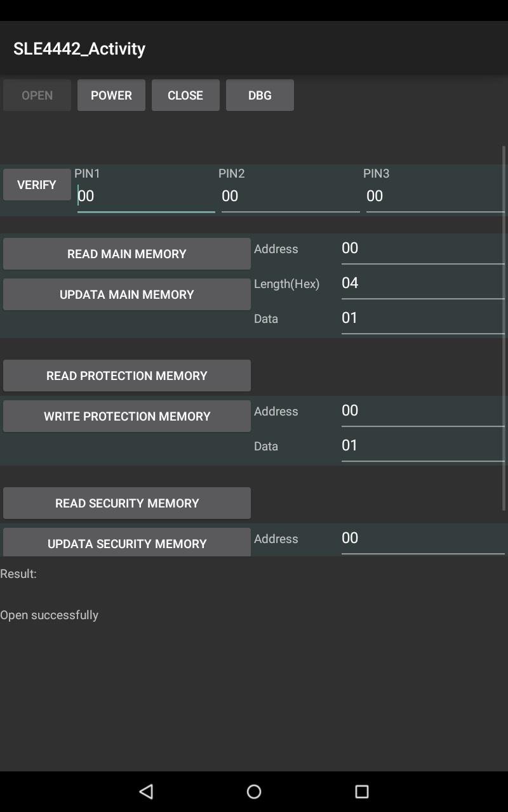Click the PIN3 input field
Viewport: 508px width, 812px height.
[x=434, y=197]
